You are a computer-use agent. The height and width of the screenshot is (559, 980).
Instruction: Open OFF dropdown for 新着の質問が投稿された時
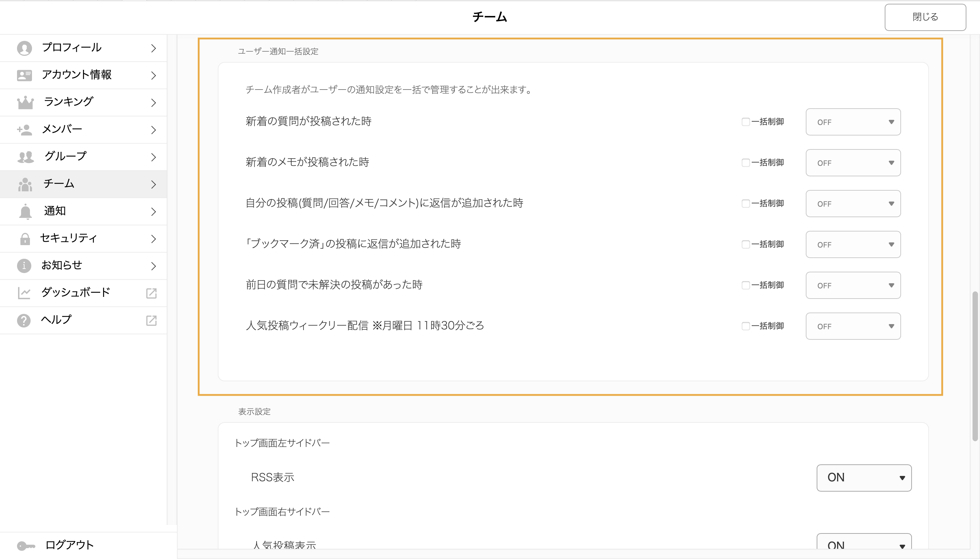tap(853, 122)
